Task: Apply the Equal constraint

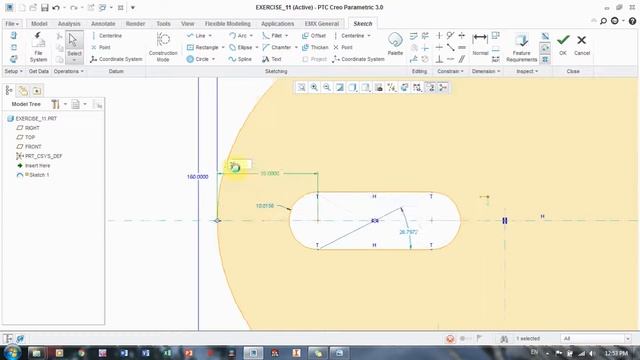Action: 462,47
